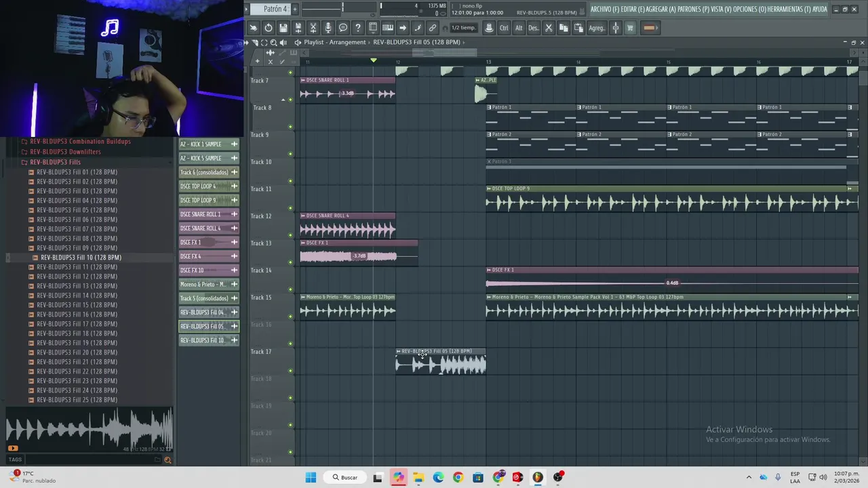Viewport: 868px width, 488px height.
Task: Click the add icon on DSCE FX 4 picker item
Action: (x=234, y=256)
